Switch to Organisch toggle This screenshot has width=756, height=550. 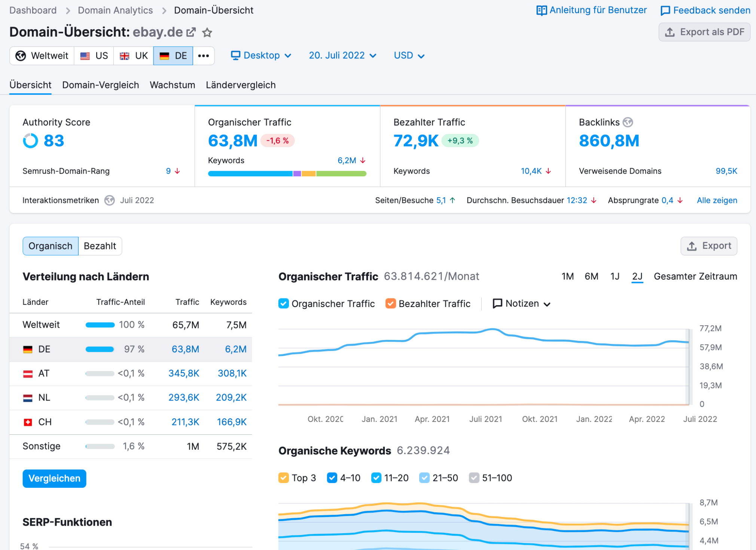point(51,246)
